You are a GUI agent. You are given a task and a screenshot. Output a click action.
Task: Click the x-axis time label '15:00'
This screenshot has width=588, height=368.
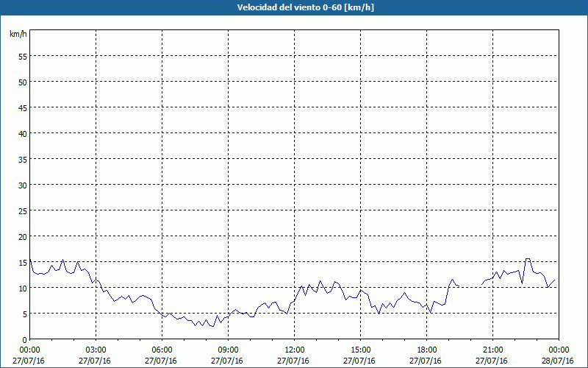coord(360,350)
